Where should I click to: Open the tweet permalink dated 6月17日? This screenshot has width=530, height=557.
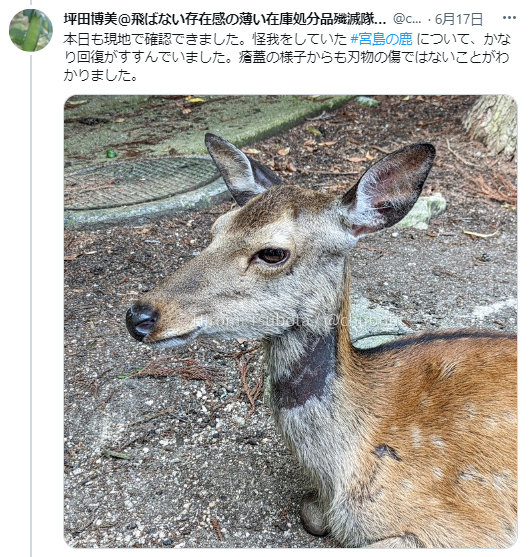[459, 19]
